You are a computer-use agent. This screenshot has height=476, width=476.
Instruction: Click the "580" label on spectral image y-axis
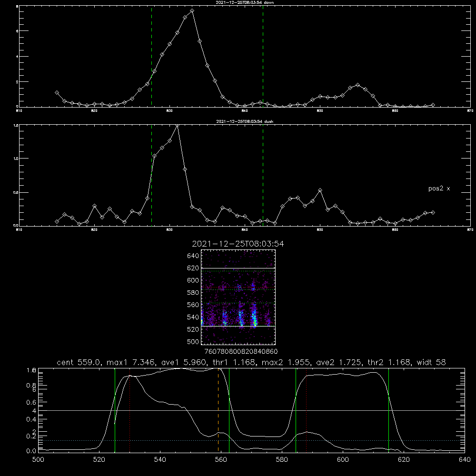(x=193, y=293)
